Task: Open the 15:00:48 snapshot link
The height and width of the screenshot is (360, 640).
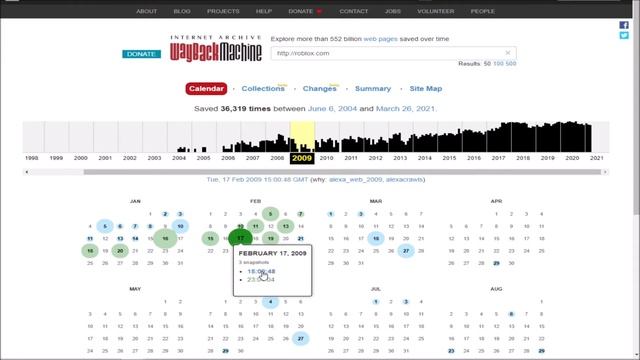Action: pos(261,271)
